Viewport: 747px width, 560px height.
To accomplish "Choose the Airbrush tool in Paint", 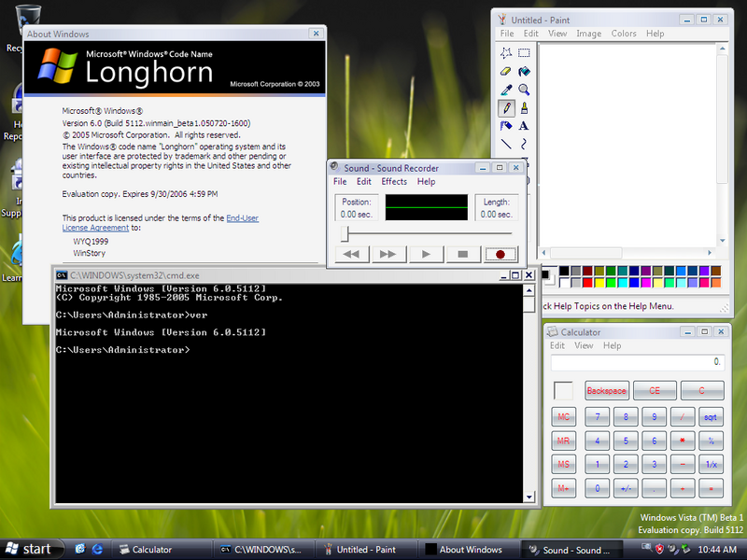I will (x=505, y=126).
